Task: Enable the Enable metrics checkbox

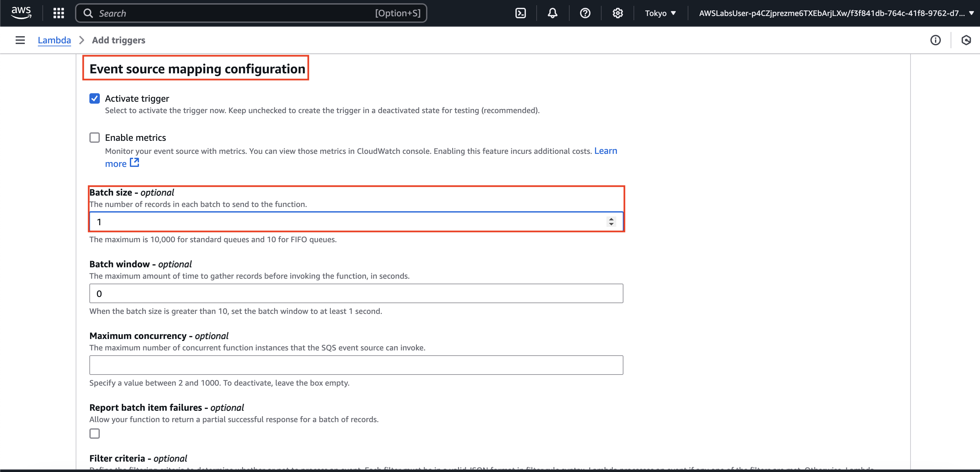Action: [95, 138]
